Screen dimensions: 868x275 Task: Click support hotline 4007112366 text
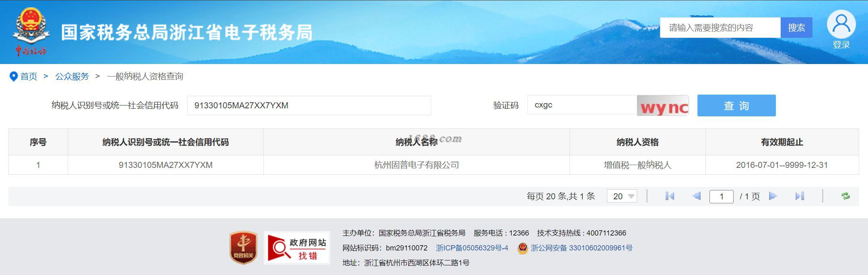pyautogui.click(x=606, y=233)
